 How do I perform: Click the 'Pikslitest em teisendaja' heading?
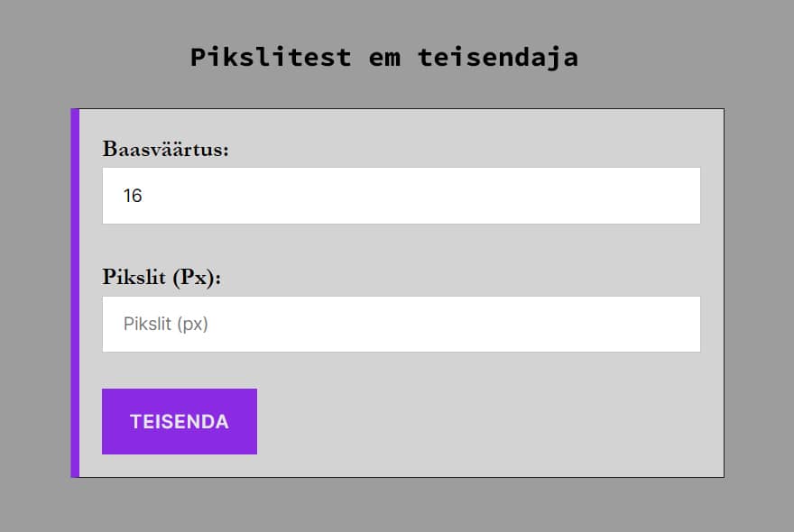tap(383, 58)
